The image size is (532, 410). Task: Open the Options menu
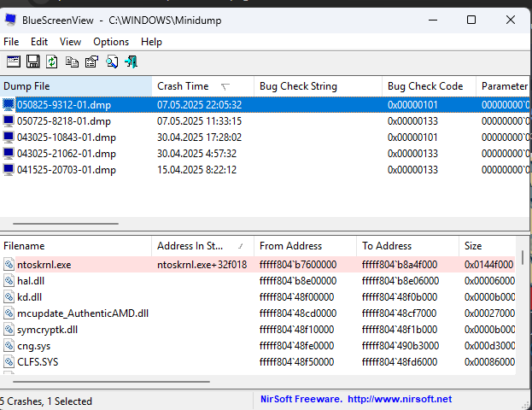point(111,42)
